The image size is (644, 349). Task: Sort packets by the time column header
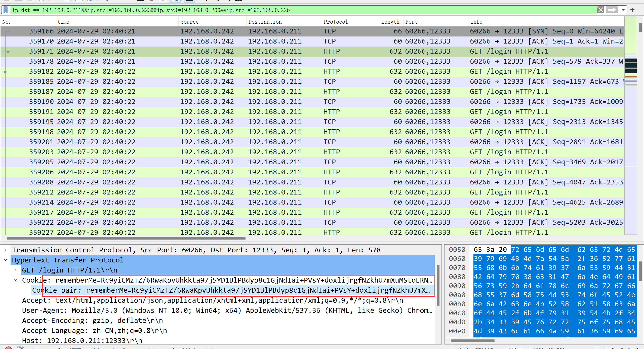tap(117, 22)
